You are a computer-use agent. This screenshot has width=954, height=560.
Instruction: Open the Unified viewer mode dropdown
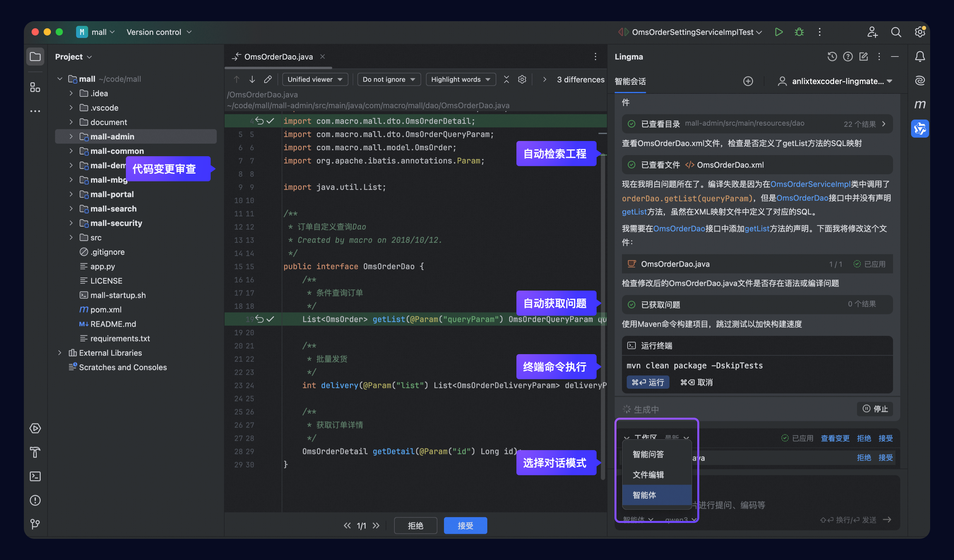(315, 79)
